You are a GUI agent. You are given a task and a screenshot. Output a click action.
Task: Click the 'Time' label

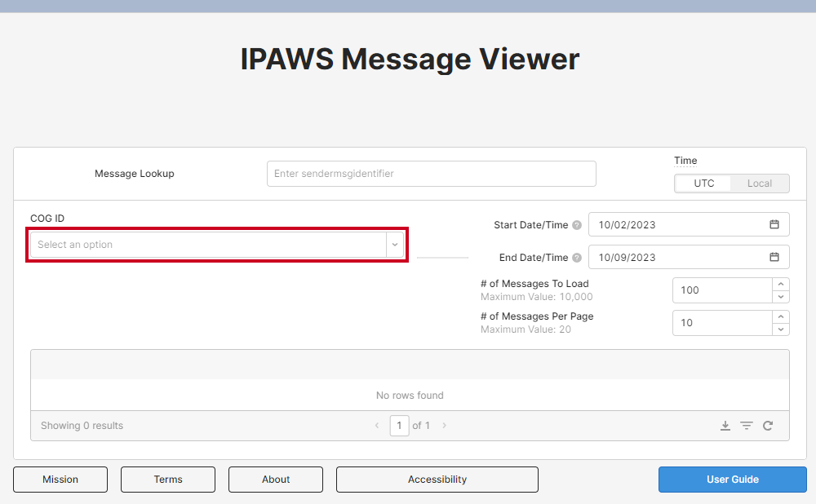coord(685,161)
